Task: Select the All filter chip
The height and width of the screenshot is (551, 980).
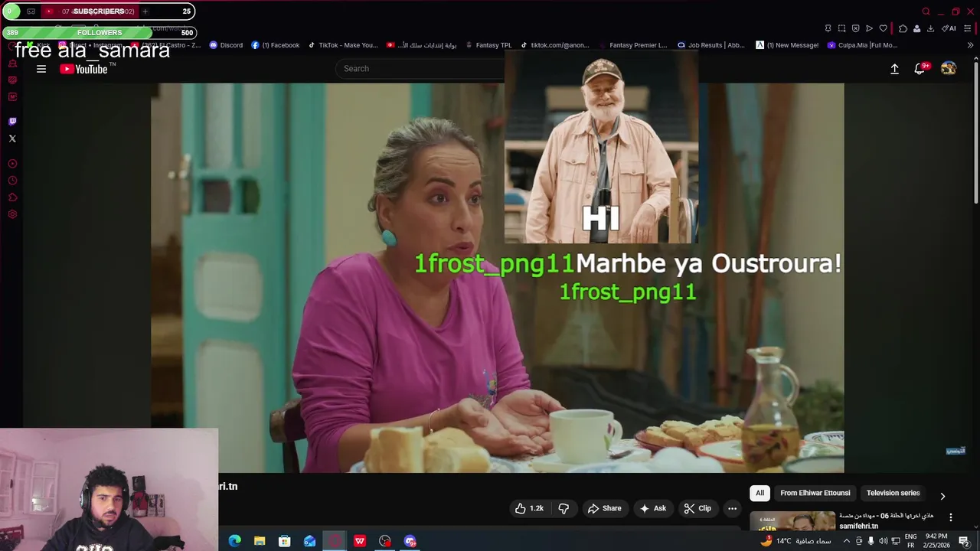Action: coord(759,493)
